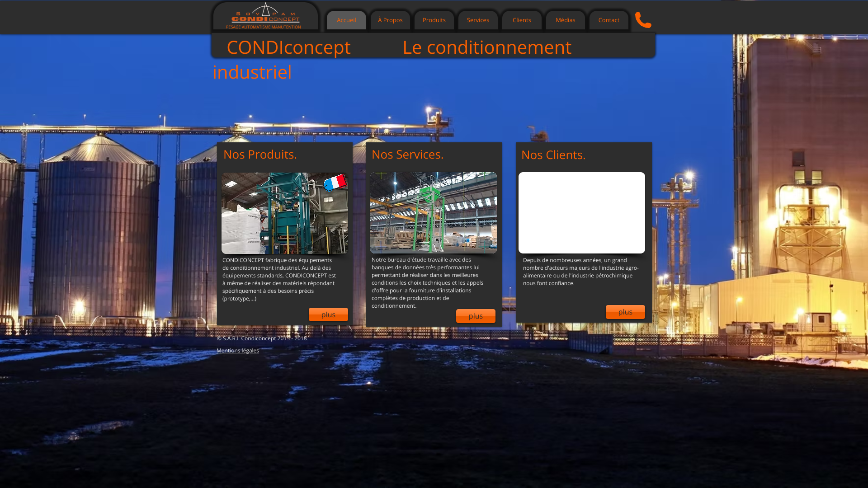The image size is (868, 488).
Task: Click the Nos Produits machine photo
Action: (285, 213)
